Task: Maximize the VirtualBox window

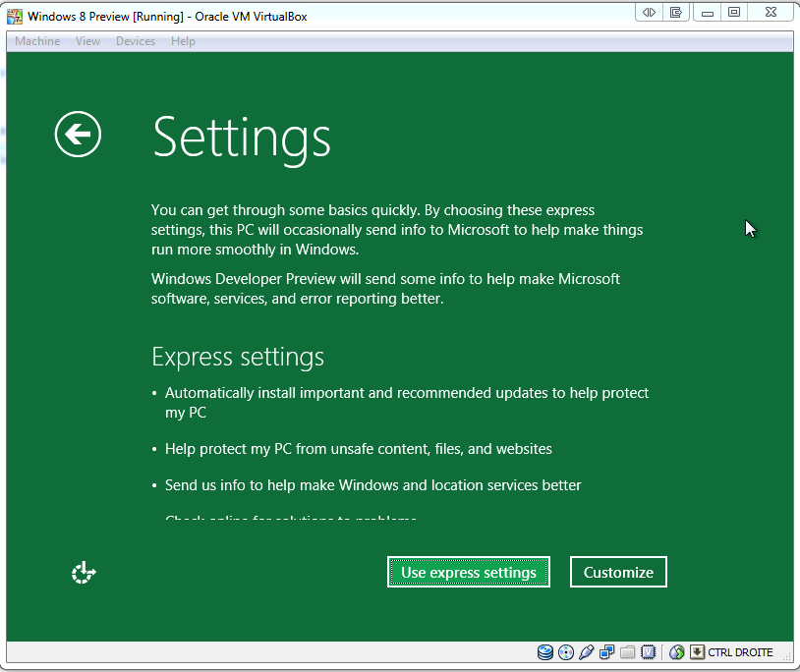Action: tap(734, 13)
